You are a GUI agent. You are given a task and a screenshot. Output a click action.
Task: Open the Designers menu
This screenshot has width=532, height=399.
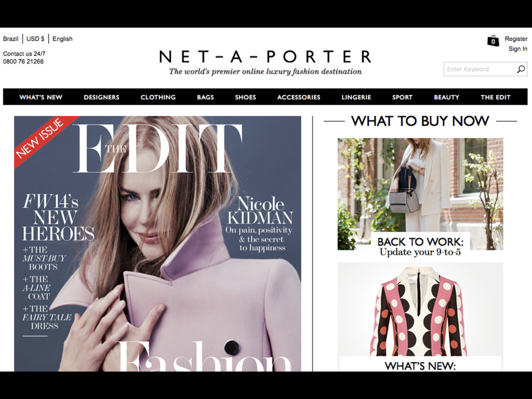101,97
